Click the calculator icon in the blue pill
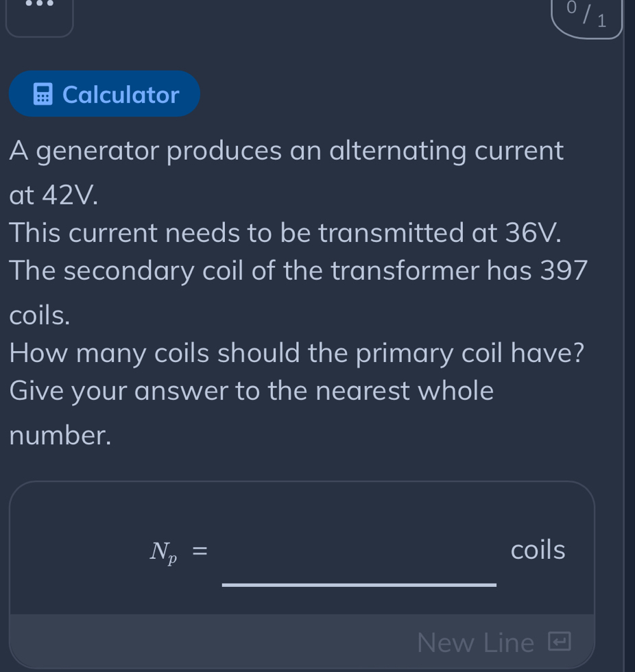 coord(43,95)
